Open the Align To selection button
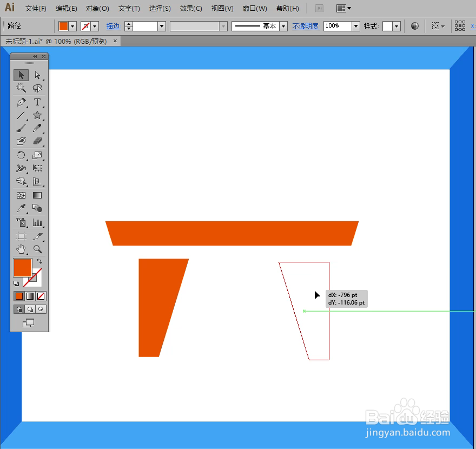Image resolution: width=476 pixels, height=449 pixels. 438,26
